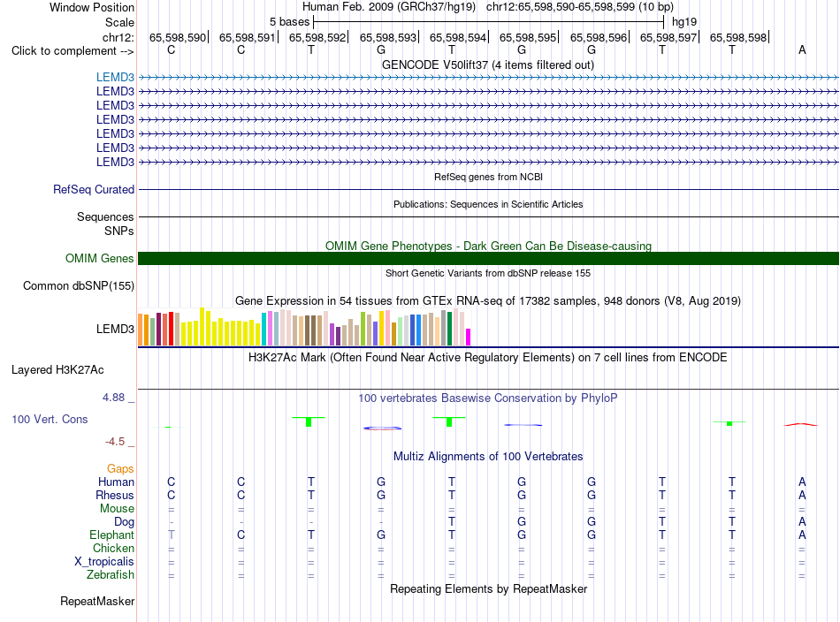Select the Elephant alignment row label
Screen dimensions: 840x622
[x=112, y=535]
